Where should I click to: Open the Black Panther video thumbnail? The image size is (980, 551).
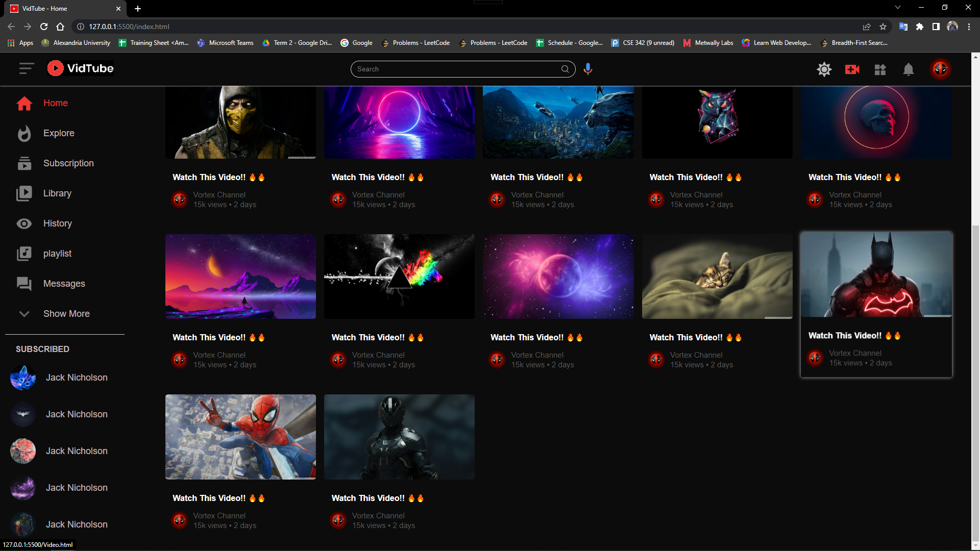point(399,437)
